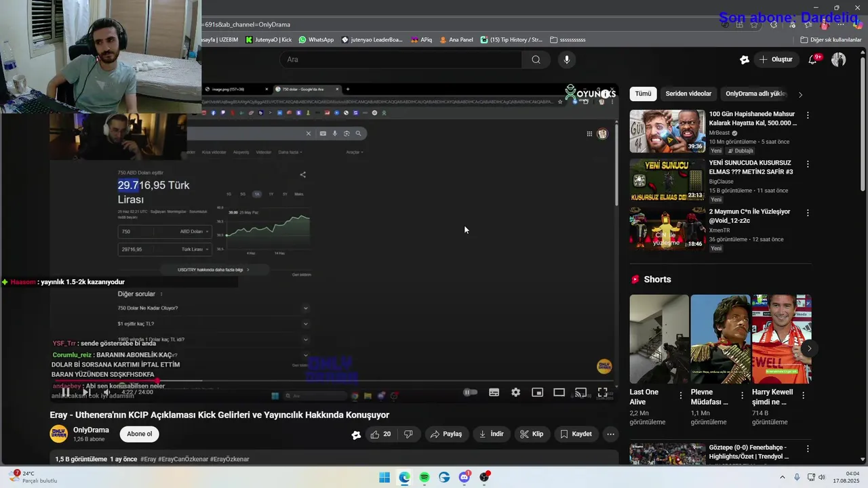Dislike this video
The width and height of the screenshot is (868, 488).
408,434
